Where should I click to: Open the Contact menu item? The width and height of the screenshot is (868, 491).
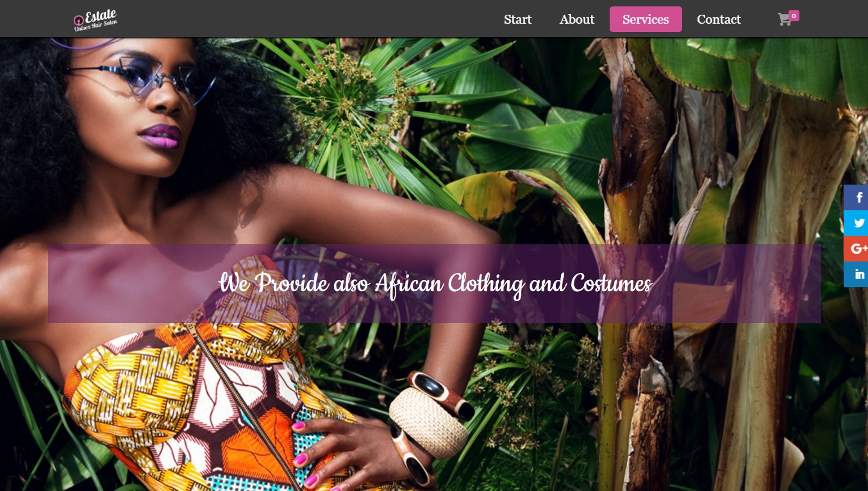click(719, 19)
